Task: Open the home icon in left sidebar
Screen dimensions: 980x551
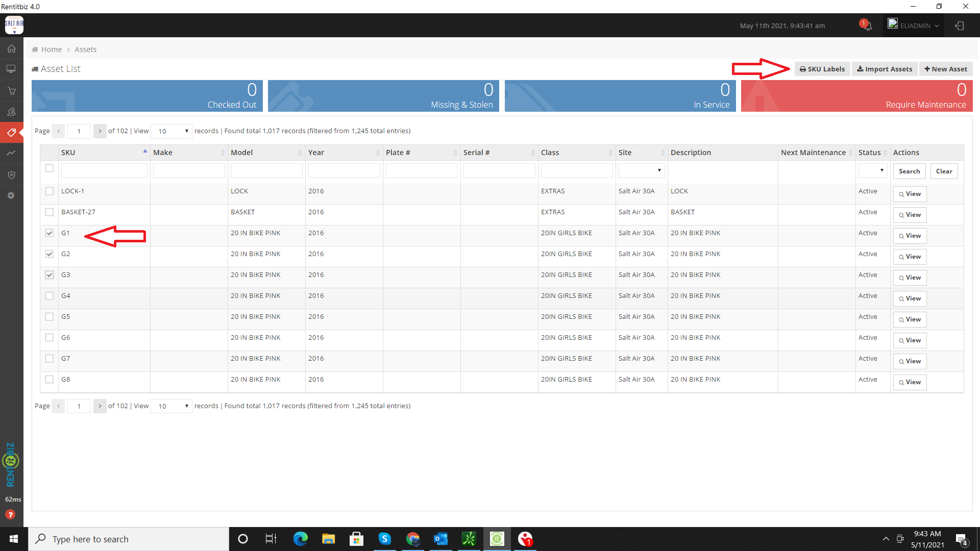Action: pyautogui.click(x=11, y=49)
